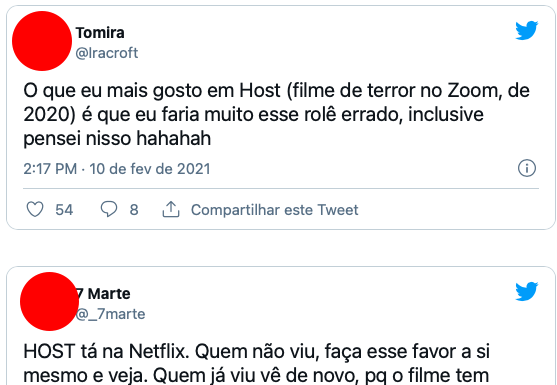This screenshot has height=385, width=557.
Task: Click the 7 Marte display name
Action: click(x=103, y=294)
